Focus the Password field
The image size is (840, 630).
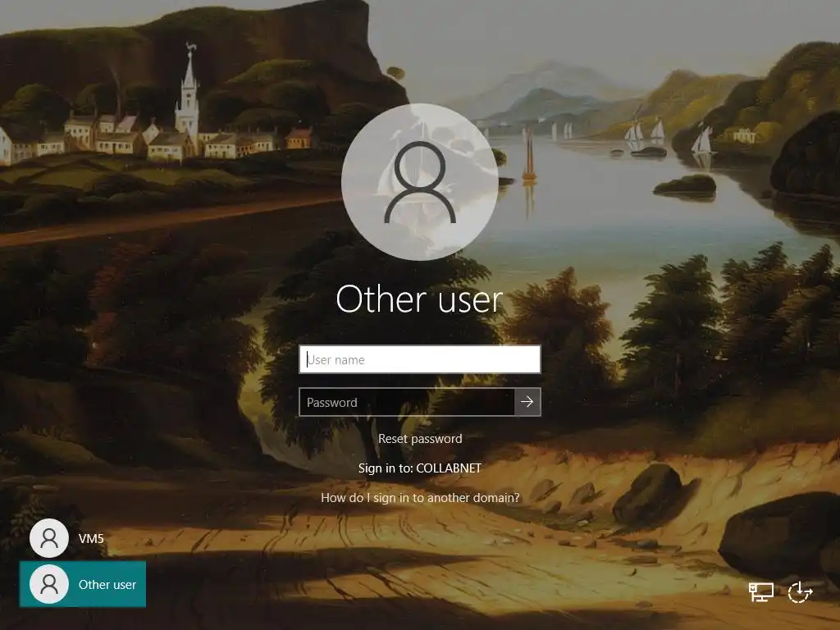[407, 402]
